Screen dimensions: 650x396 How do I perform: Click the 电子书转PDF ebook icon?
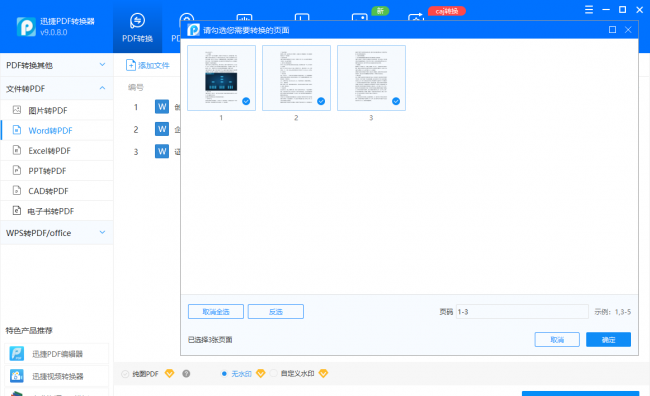click(x=17, y=211)
